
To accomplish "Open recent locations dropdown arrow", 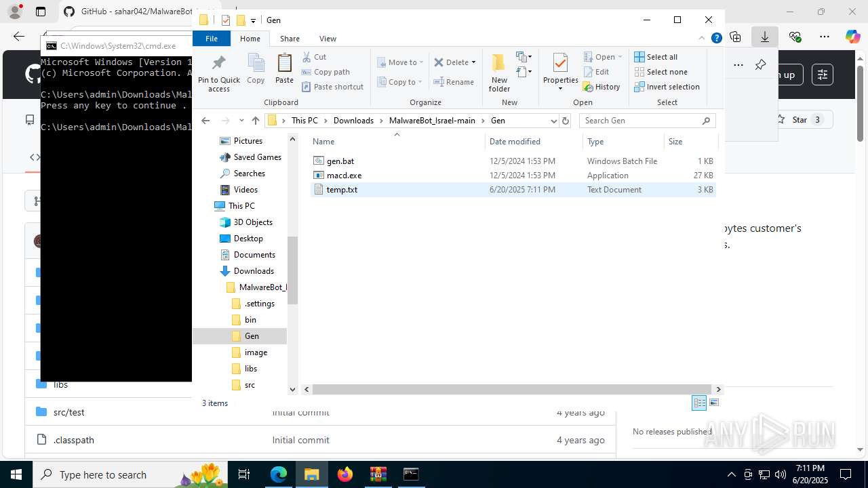I will pyautogui.click(x=241, y=121).
